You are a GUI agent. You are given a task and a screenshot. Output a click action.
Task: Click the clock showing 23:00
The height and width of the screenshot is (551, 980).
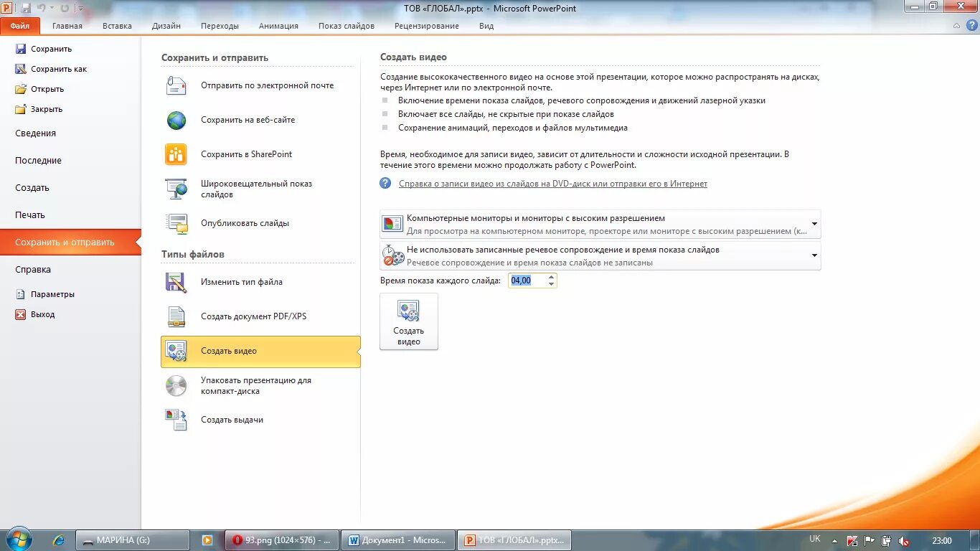pos(942,540)
